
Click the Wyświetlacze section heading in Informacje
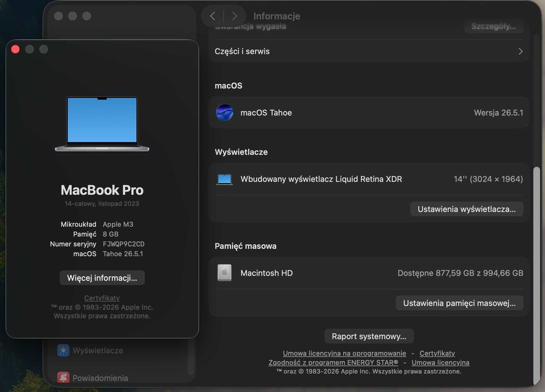tap(241, 152)
